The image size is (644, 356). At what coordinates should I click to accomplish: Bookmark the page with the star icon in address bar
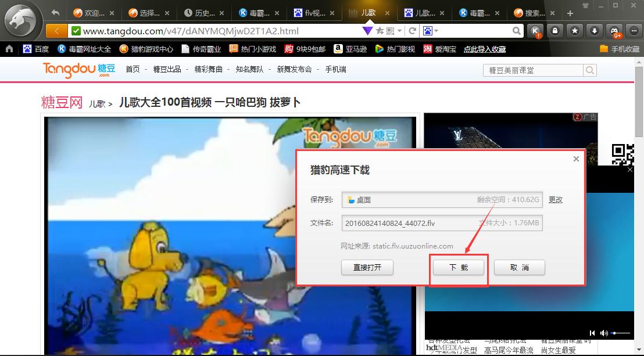[380, 31]
